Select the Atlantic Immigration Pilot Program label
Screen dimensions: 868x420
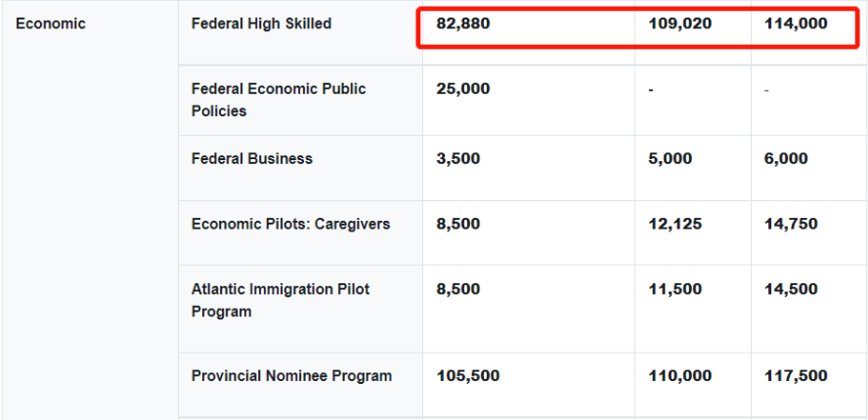pyautogui.click(x=281, y=300)
